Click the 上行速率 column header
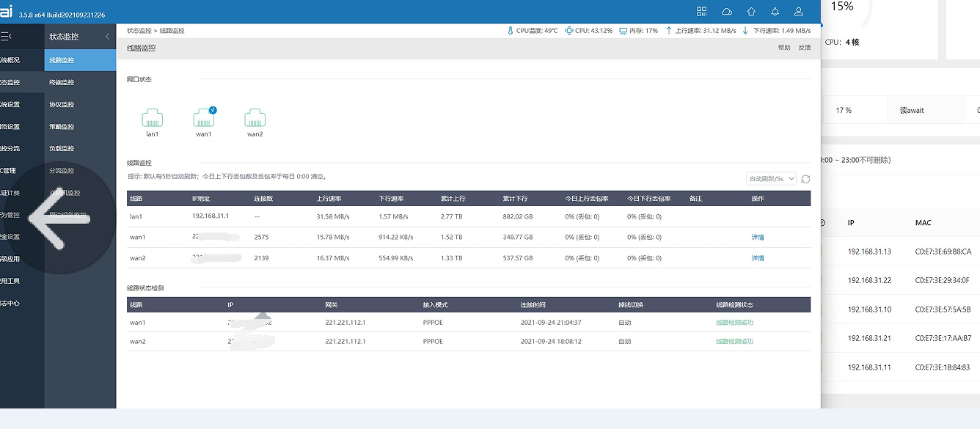The height and width of the screenshot is (429, 980). [x=329, y=199]
